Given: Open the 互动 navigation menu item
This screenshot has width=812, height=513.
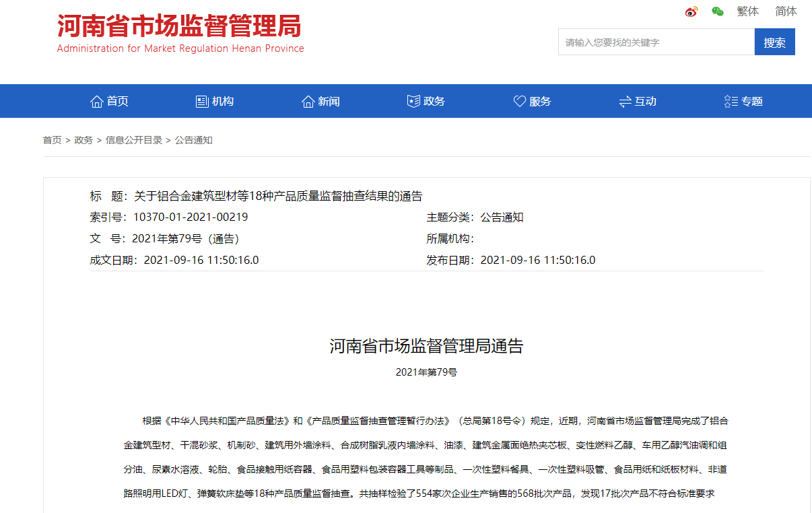Looking at the screenshot, I should [645, 102].
